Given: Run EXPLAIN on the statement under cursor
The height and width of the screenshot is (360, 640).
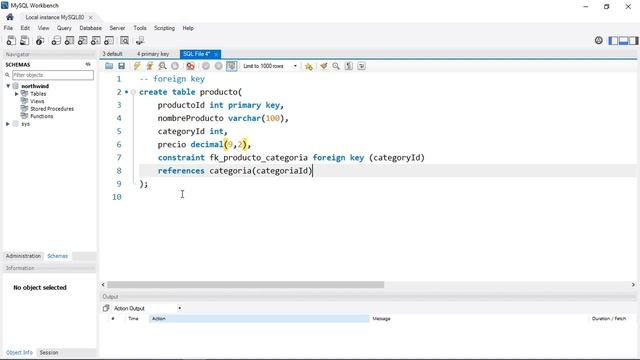Looking at the screenshot, I should pyautogui.click(x=162, y=66).
